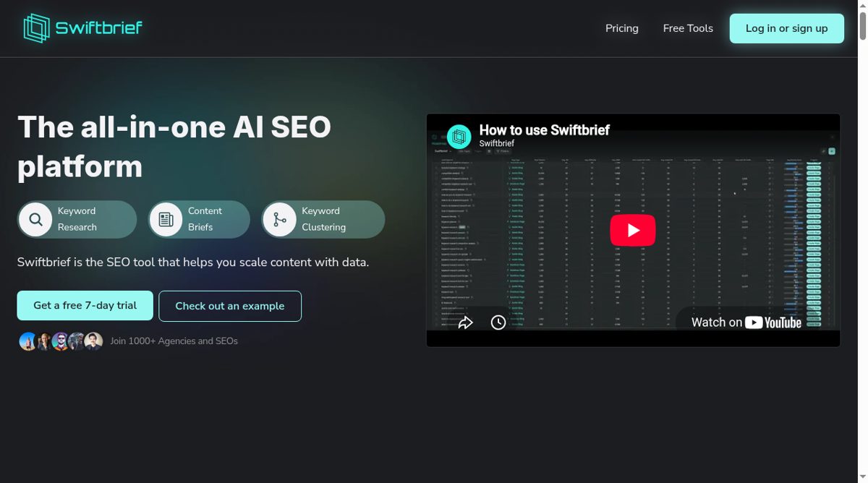Open the Swiftbrief channel avatar in video

pyautogui.click(x=459, y=137)
